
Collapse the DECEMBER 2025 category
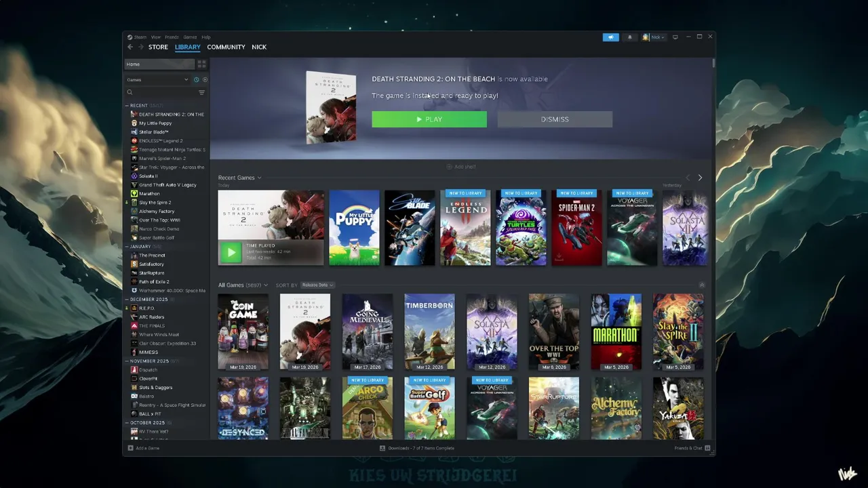(127, 300)
